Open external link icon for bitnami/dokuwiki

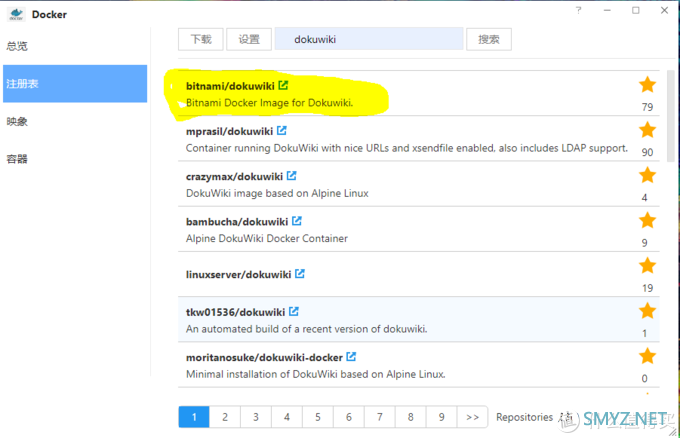click(283, 85)
